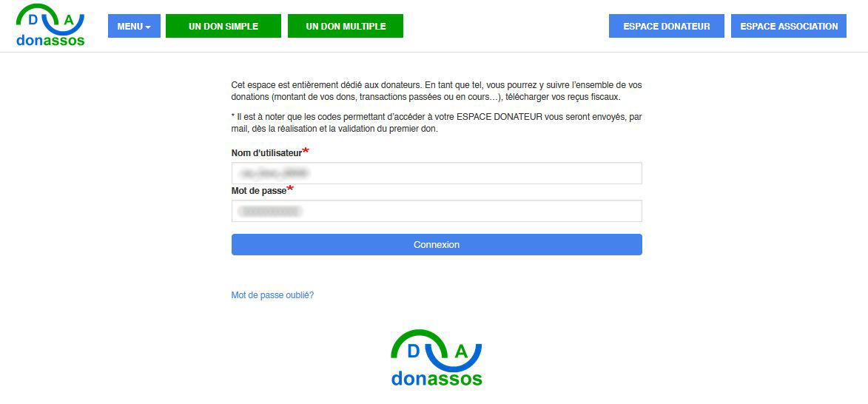Go to ESPACE DONATEUR
This screenshot has width=868, height=404.
point(667,26)
